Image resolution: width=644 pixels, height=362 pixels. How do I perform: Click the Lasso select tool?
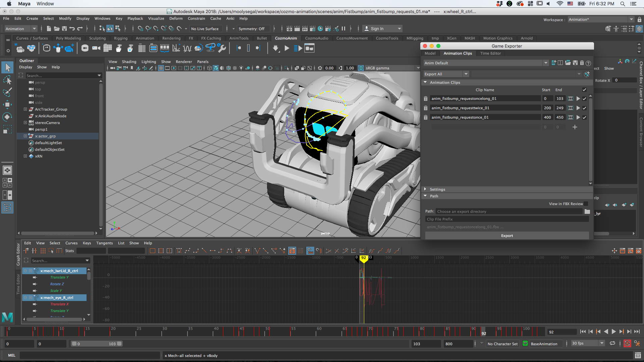[7, 80]
